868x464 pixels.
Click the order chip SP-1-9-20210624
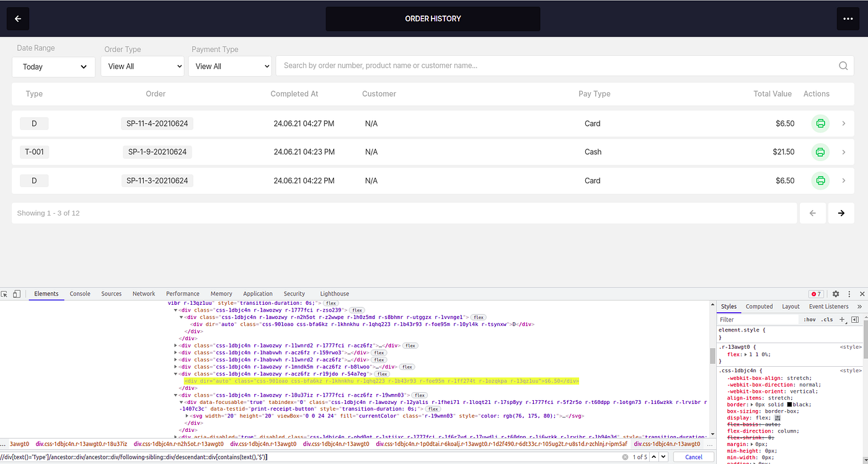click(x=157, y=152)
